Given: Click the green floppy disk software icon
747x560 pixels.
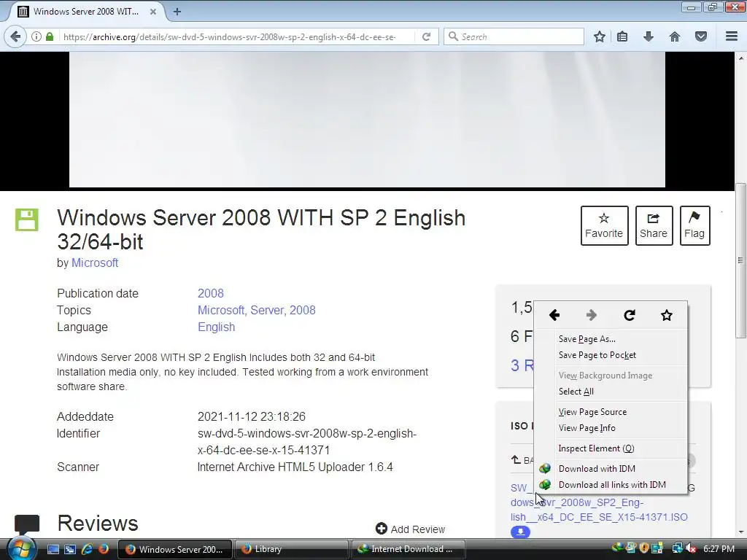Looking at the screenshot, I should click(27, 220).
